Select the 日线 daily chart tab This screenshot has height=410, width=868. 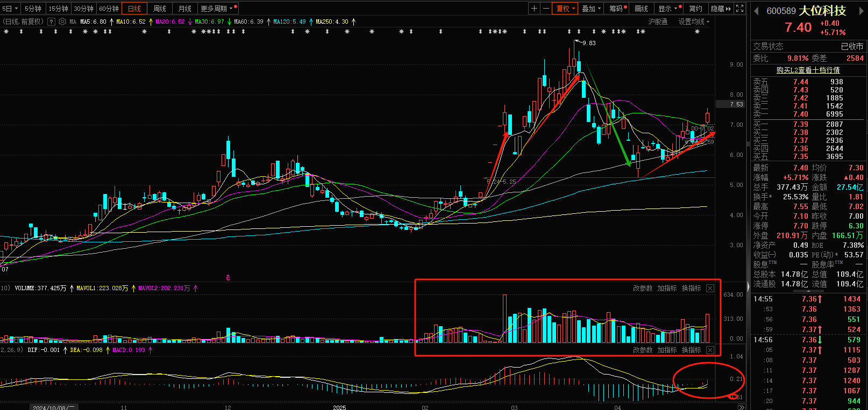[134, 9]
